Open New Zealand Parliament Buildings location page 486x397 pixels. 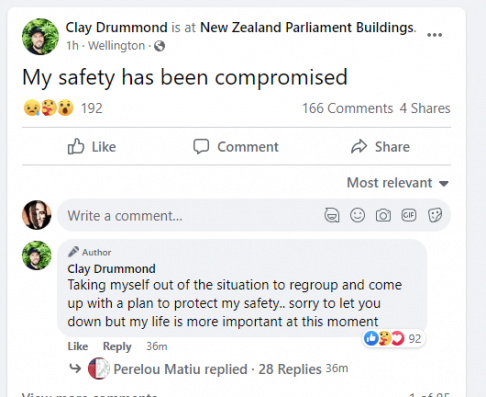click(x=307, y=27)
